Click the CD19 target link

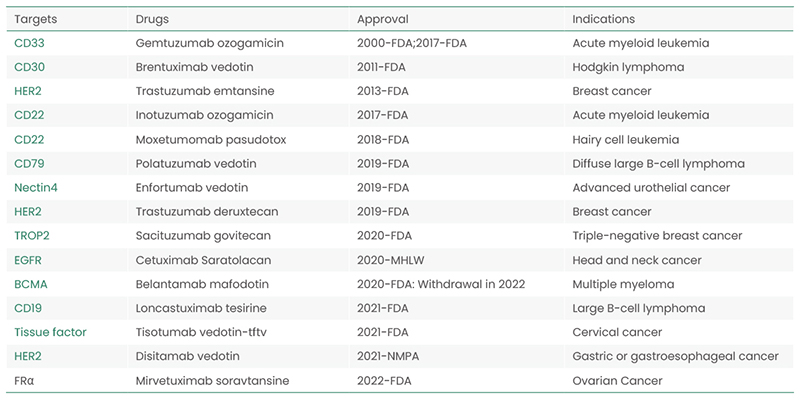coord(28,308)
